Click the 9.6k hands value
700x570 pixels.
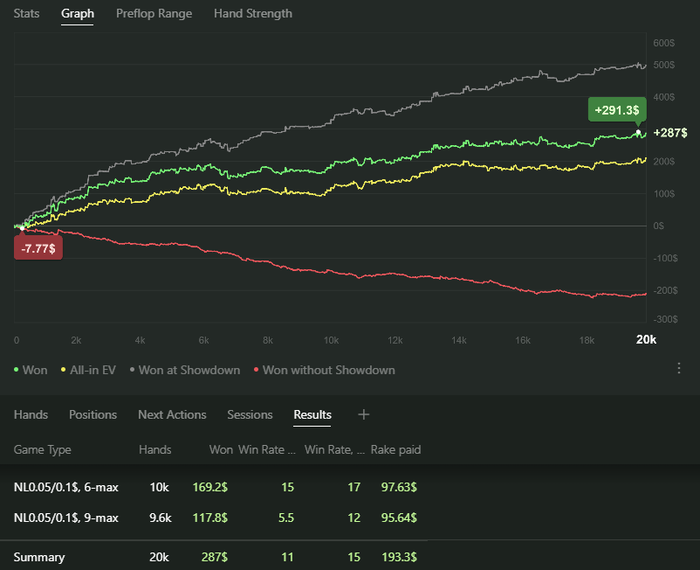pyautogui.click(x=160, y=518)
